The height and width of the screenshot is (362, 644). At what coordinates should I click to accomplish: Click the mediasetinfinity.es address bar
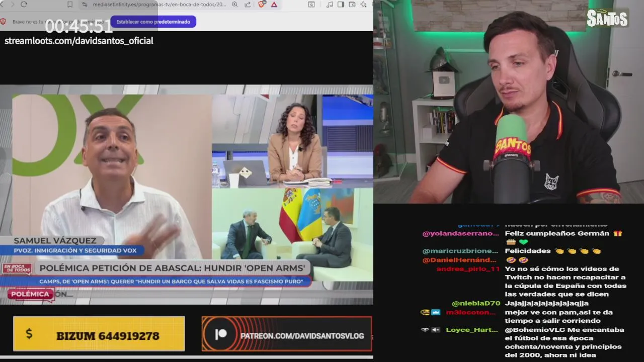159,4
